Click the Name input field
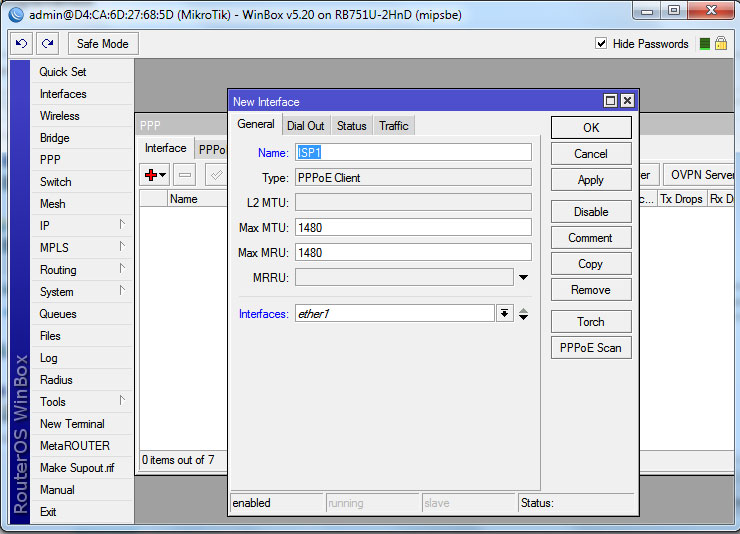The image size is (740, 534). [x=413, y=152]
